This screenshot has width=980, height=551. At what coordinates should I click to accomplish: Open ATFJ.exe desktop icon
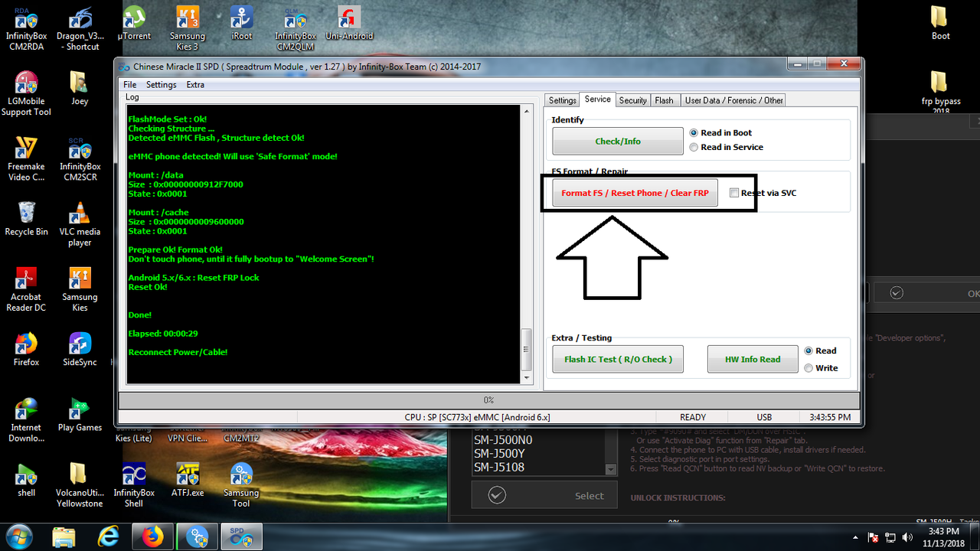point(188,479)
